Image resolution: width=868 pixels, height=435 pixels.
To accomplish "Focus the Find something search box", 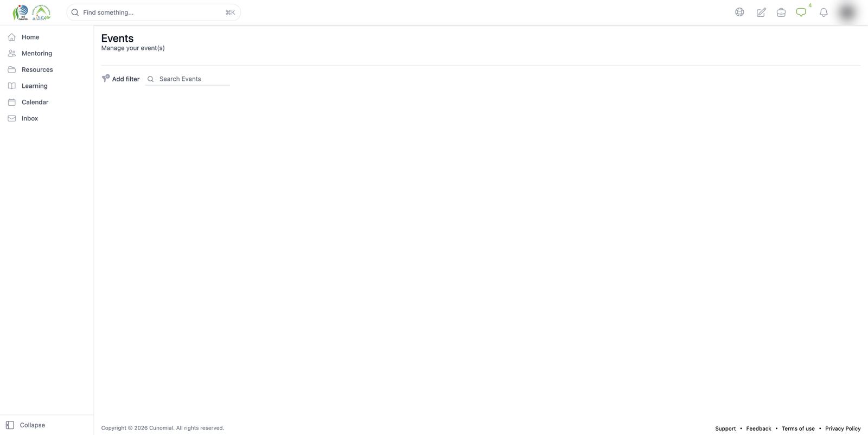I will 154,12.
